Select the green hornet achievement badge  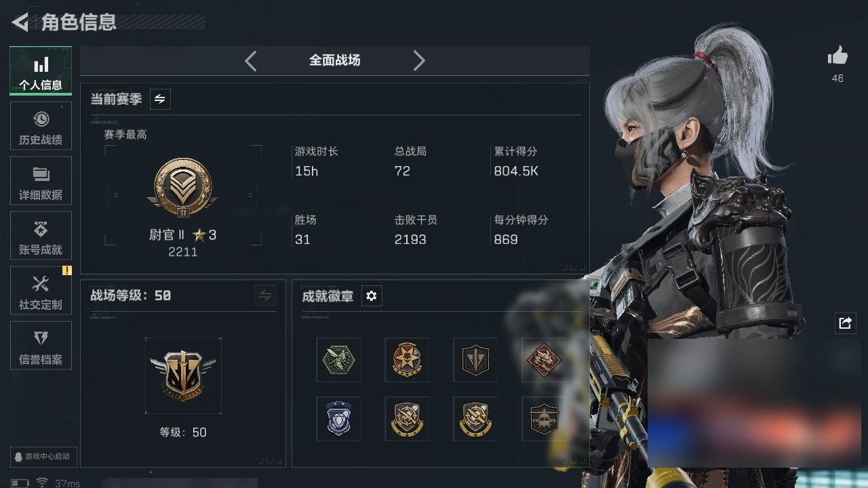338,360
